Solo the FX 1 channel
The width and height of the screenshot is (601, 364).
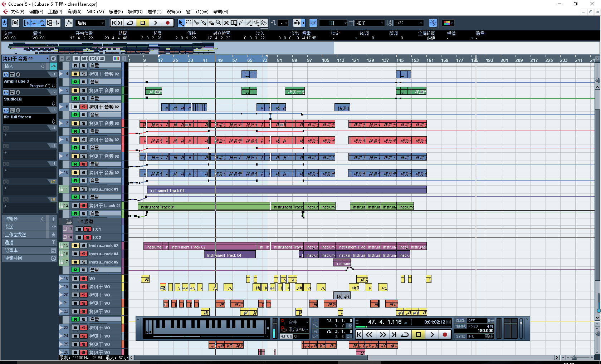87,229
